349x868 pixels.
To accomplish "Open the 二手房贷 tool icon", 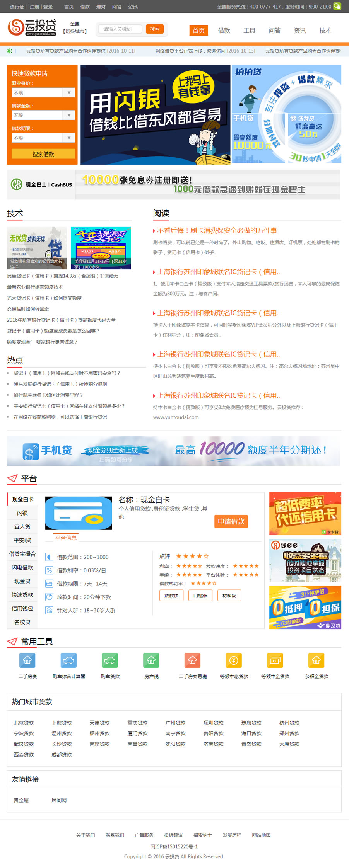I will [x=27, y=660].
